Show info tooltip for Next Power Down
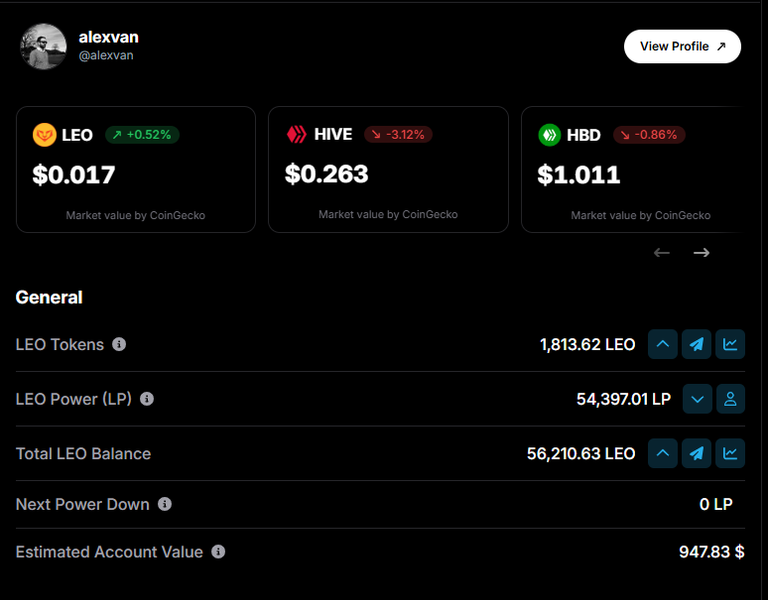 [x=165, y=504]
